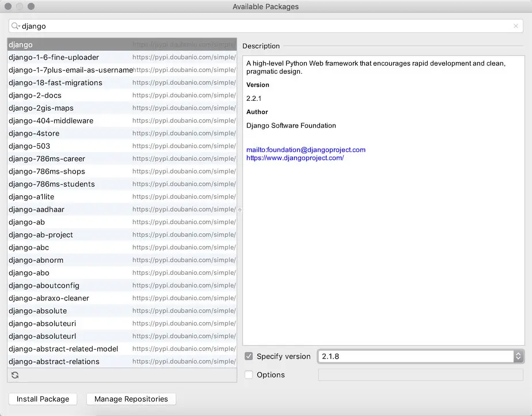The image size is (532, 416).
Task: Select django-4store package
Action: 122,134
